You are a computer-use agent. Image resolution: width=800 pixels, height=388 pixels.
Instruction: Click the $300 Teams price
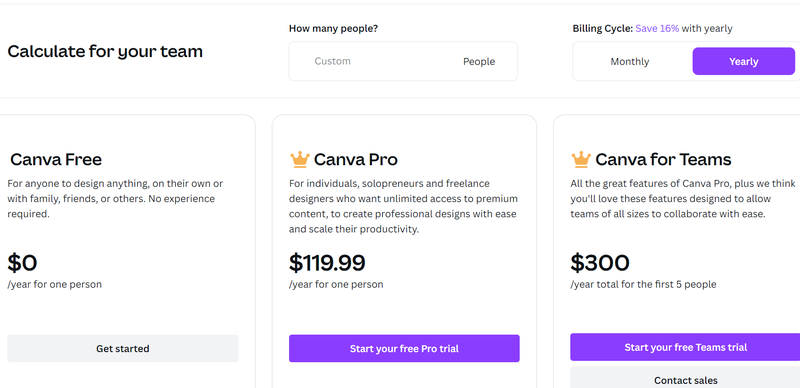pyautogui.click(x=599, y=263)
